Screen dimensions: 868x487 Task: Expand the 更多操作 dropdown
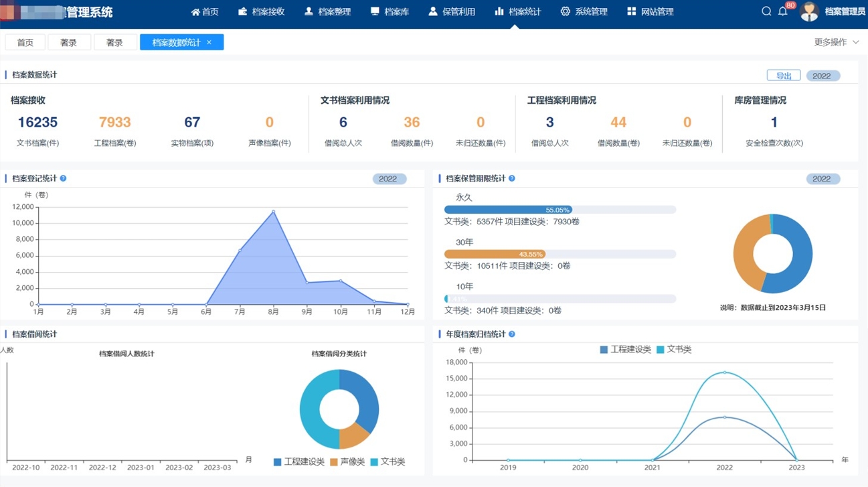(837, 42)
